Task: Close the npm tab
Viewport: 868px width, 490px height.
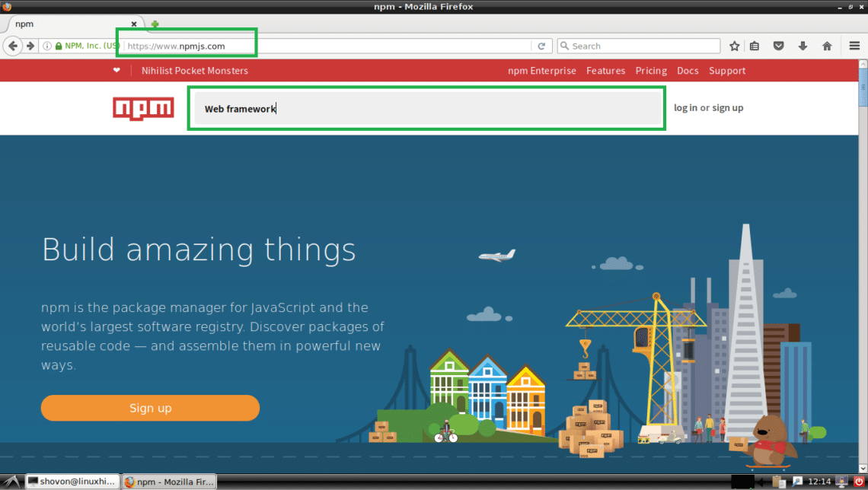Action: (x=134, y=24)
